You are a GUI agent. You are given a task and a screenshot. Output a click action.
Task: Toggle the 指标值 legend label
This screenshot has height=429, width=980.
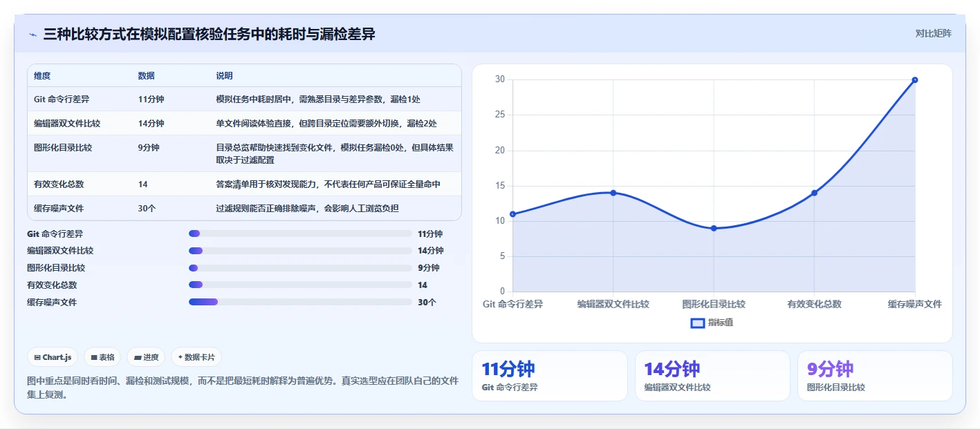pyautogui.click(x=721, y=323)
